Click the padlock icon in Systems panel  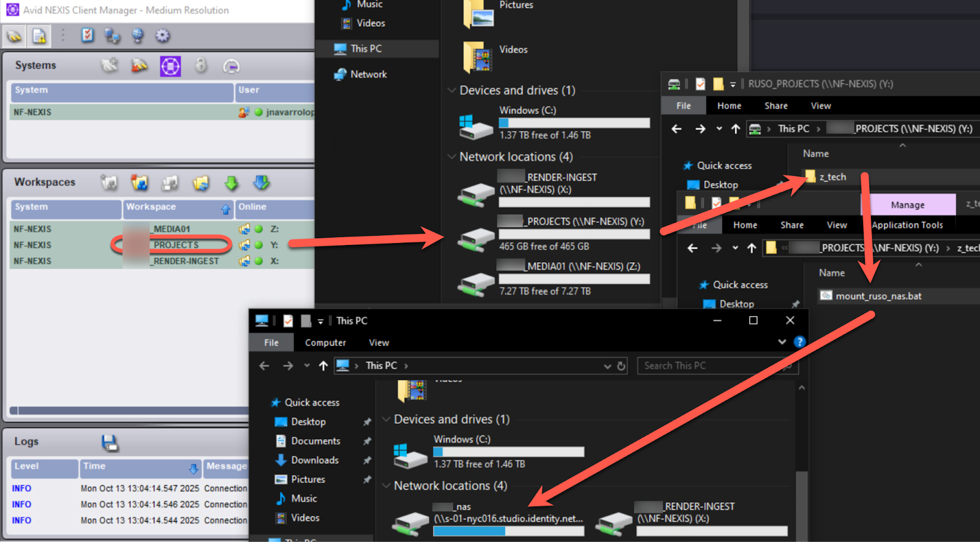[201, 66]
